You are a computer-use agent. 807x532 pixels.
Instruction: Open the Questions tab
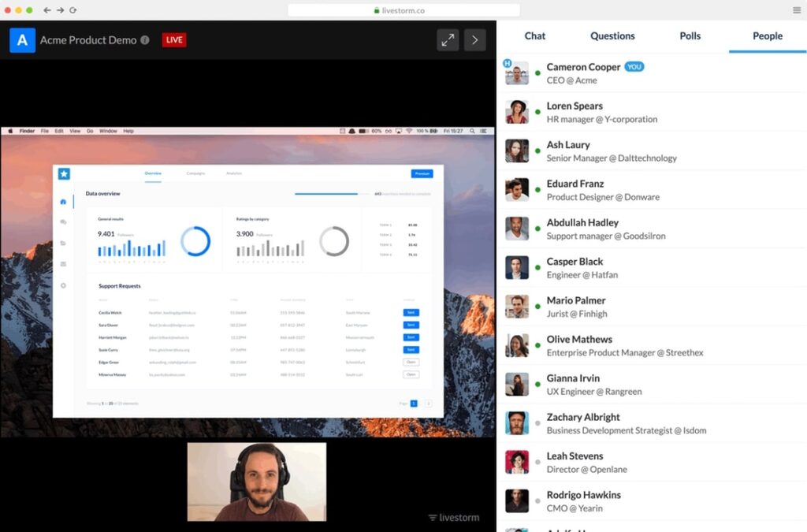click(612, 35)
